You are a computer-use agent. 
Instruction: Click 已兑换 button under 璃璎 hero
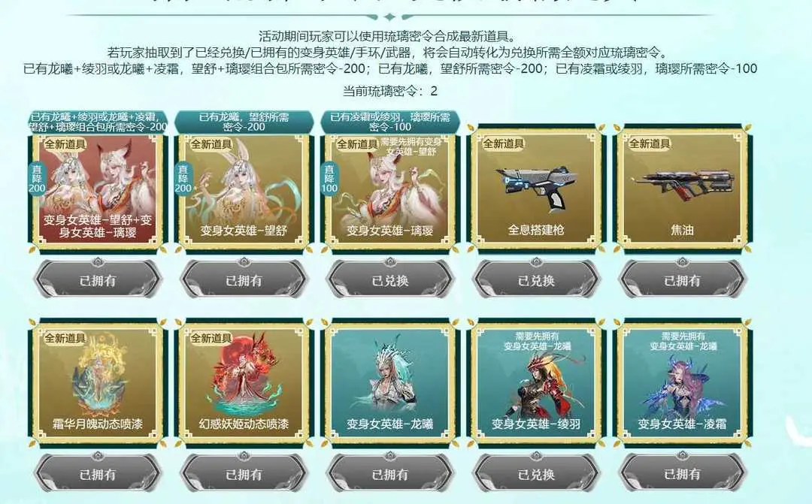[390, 280]
